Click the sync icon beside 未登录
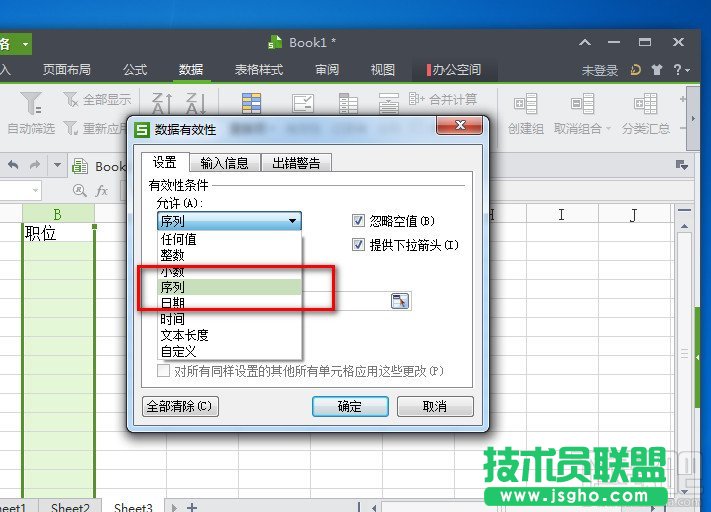Screen dimensions: 711x512 [x=636, y=69]
